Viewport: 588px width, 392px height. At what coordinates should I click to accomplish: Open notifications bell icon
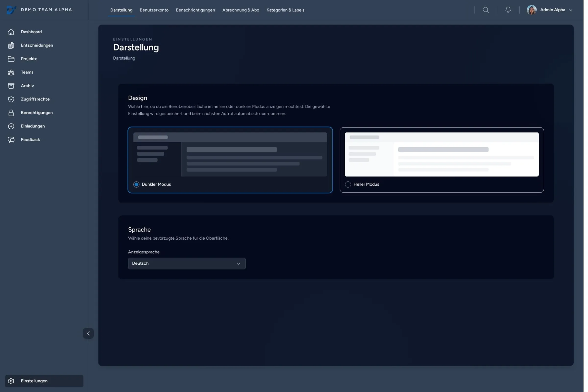point(508,10)
